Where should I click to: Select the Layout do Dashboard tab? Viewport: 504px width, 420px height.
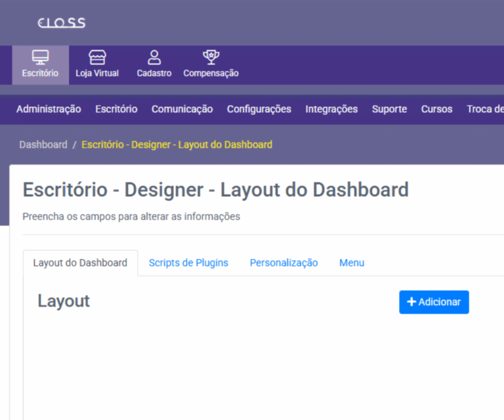(80, 262)
